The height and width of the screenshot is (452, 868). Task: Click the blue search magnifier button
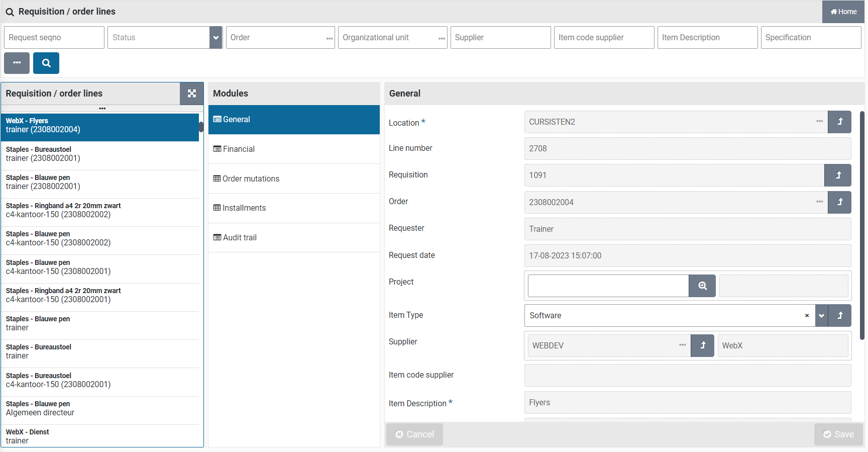(x=46, y=63)
